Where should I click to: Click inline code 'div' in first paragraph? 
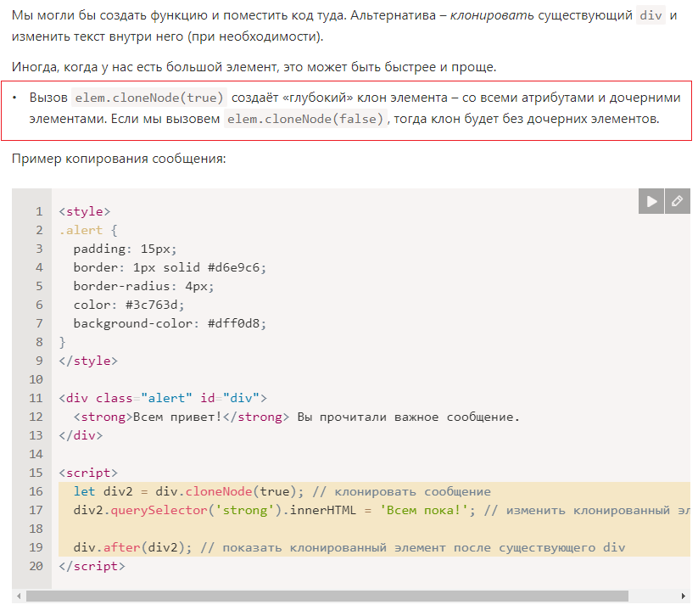651,15
